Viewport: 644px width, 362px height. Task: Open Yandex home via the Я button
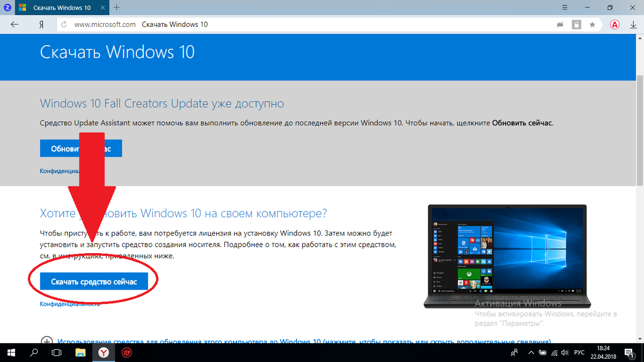pos(41,25)
